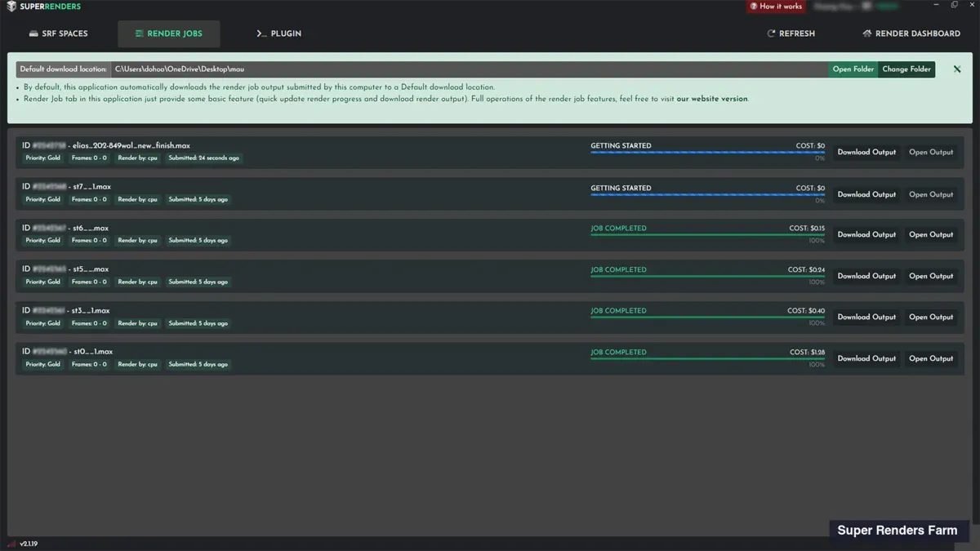Open the SRF Spaces tab
Image resolution: width=980 pixels, height=551 pixels.
[58, 33]
